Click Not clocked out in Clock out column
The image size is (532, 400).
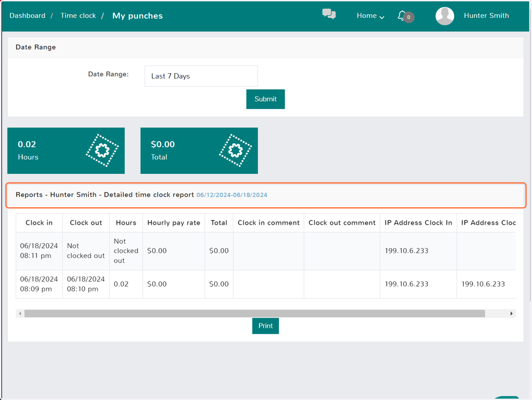(86, 251)
